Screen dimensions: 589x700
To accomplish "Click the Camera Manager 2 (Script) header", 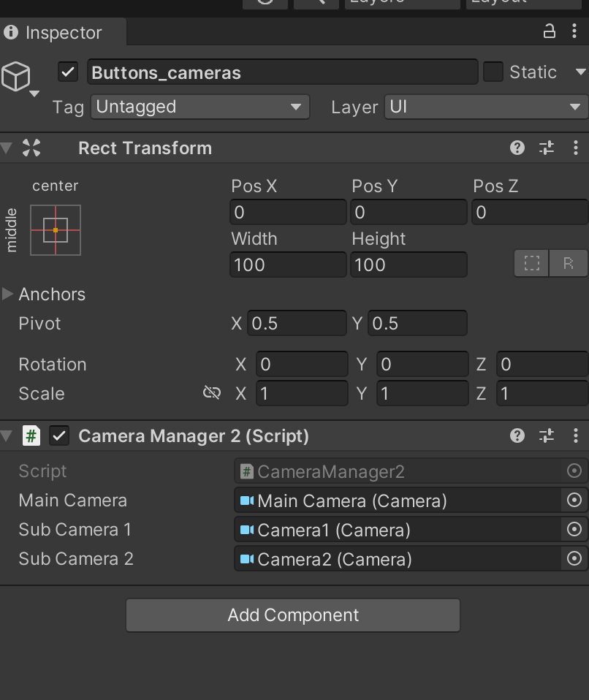I will pos(194,436).
